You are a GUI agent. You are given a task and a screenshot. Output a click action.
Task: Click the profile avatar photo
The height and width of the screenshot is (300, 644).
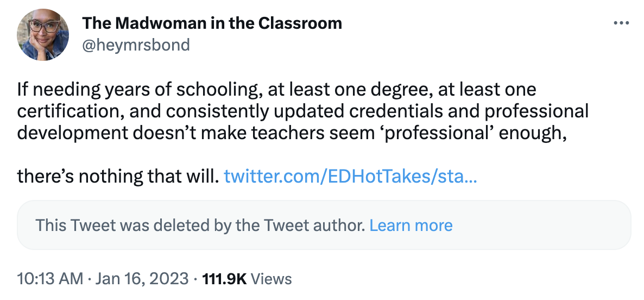pos(43,34)
